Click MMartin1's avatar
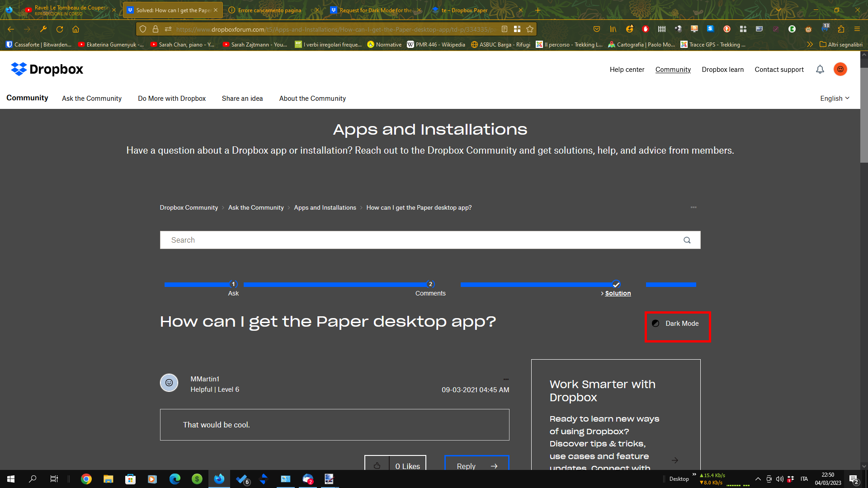Image resolution: width=868 pixels, height=488 pixels. point(169,383)
